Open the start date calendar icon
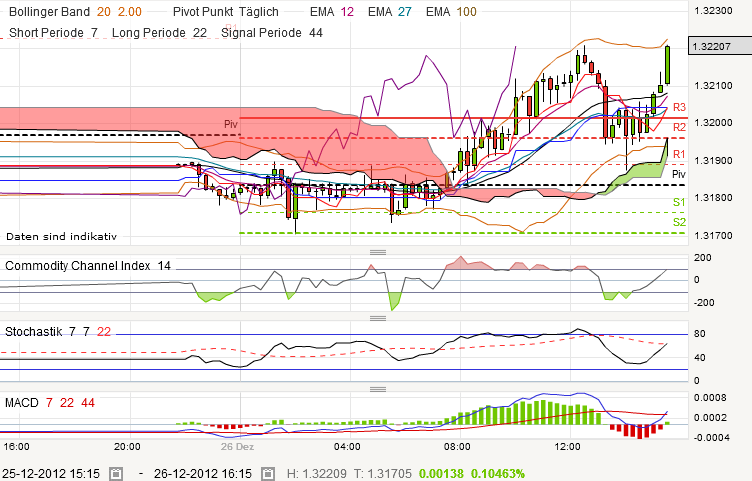 point(116,474)
